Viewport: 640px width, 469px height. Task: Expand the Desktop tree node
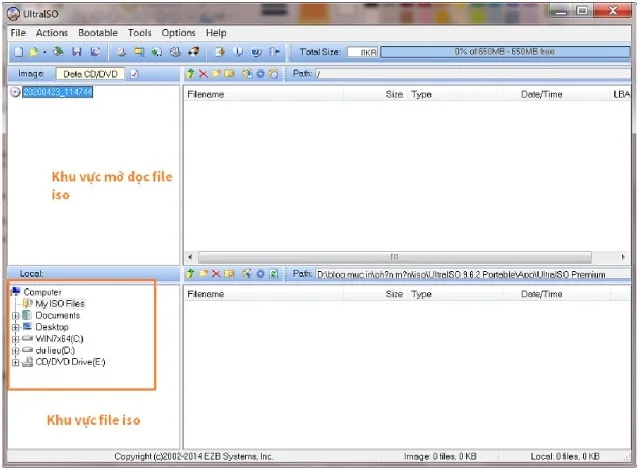tap(16, 327)
